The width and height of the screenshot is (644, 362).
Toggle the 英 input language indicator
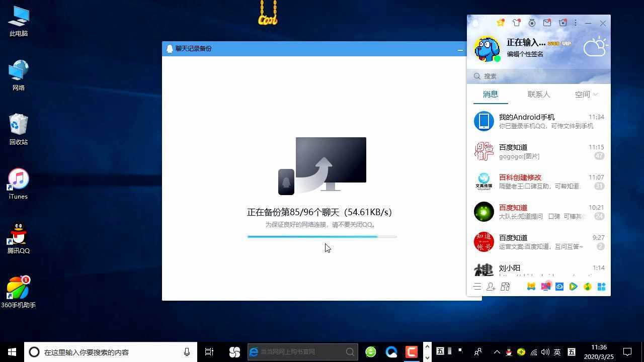[557, 352]
